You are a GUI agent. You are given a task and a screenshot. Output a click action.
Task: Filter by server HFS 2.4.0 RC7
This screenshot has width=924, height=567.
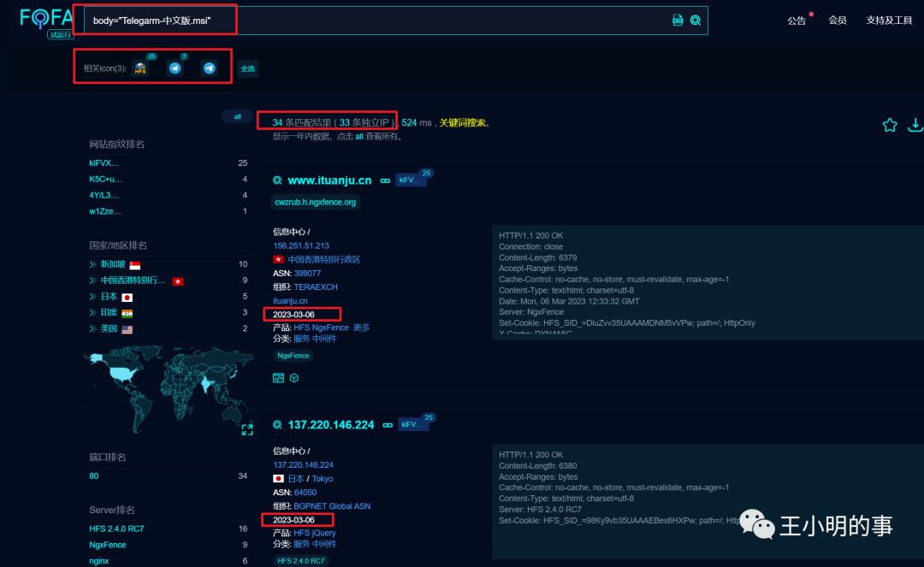click(x=116, y=529)
